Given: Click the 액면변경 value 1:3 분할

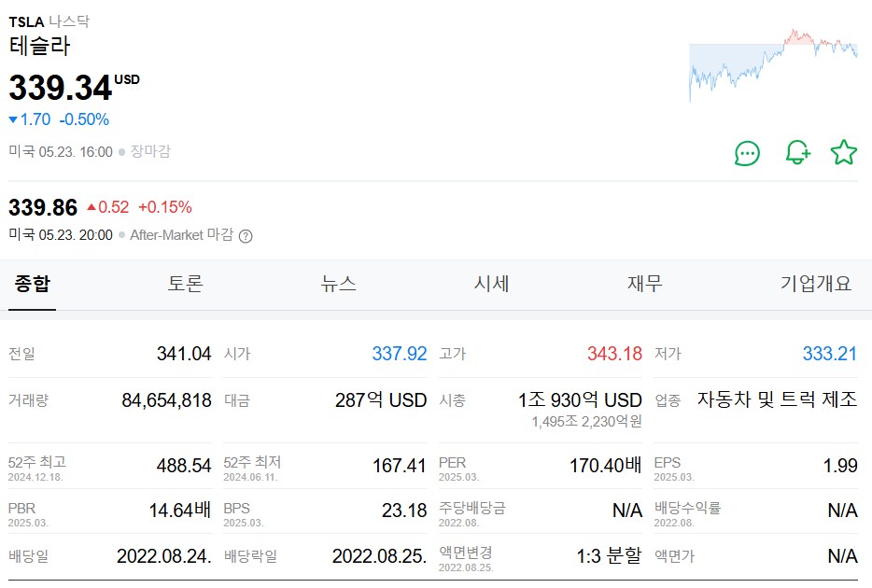Looking at the screenshot, I should click(x=609, y=555).
